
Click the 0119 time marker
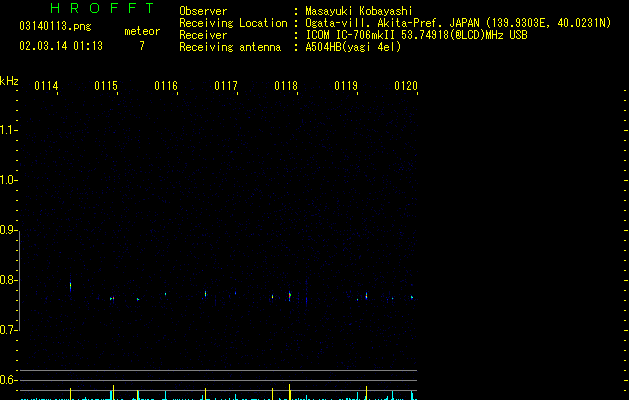pos(346,86)
